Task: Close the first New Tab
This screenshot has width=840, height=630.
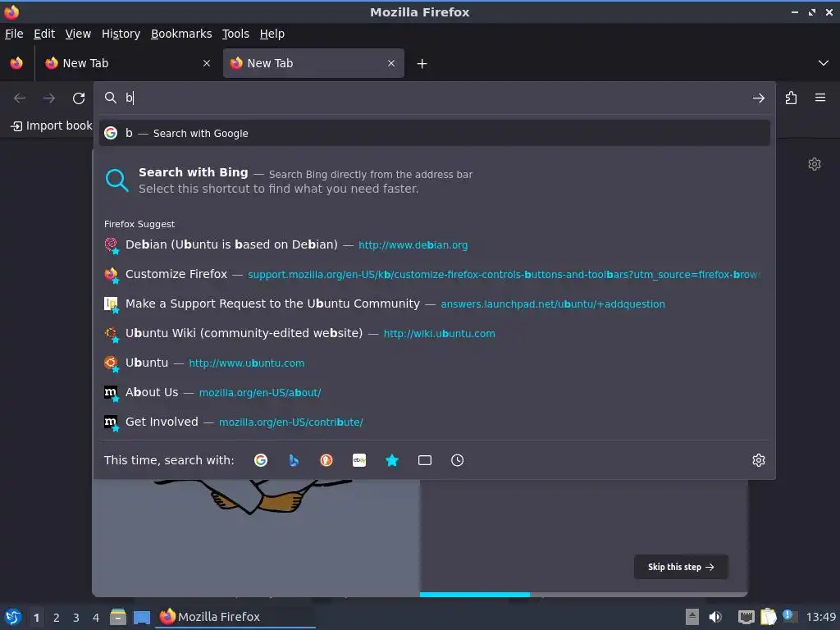Action: (x=206, y=63)
